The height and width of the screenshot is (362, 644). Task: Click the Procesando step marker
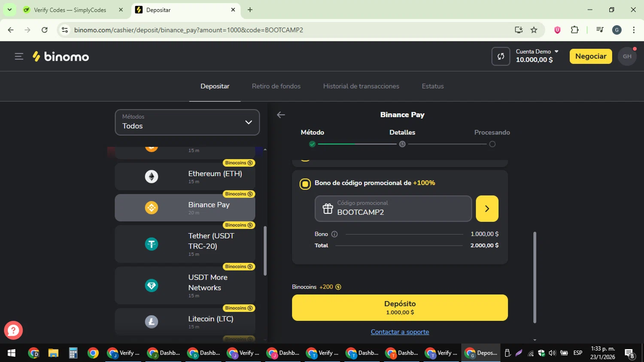tap(492, 144)
